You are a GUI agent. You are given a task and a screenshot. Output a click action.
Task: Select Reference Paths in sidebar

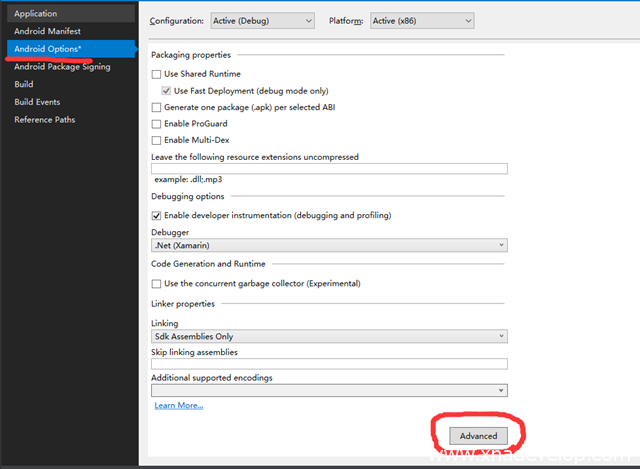pos(44,120)
